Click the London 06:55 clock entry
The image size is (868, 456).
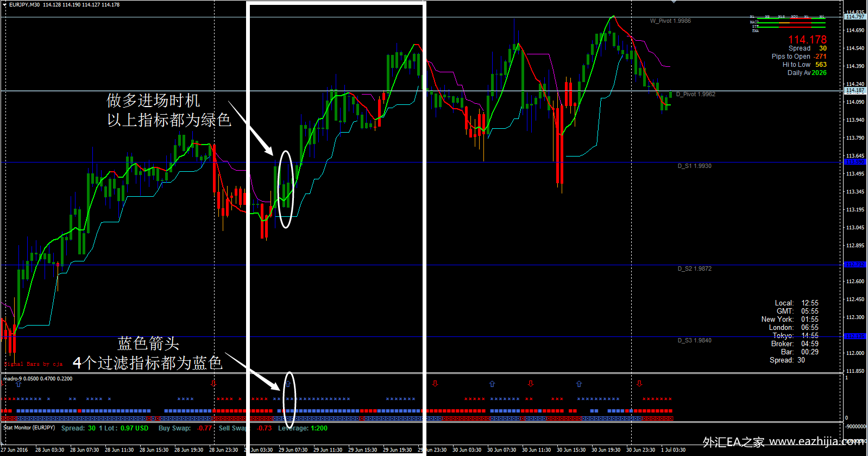794,328
